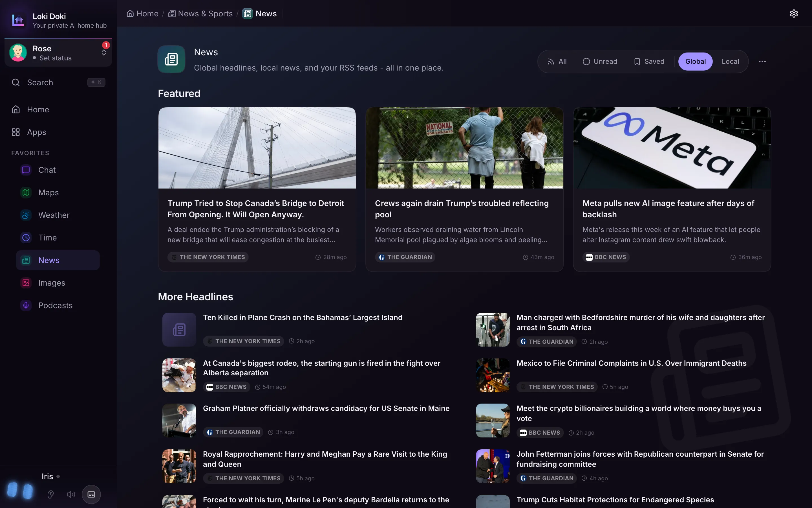Toggle the listening ear control for Iris
The width and height of the screenshot is (812, 508).
click(x=51, y=494)
